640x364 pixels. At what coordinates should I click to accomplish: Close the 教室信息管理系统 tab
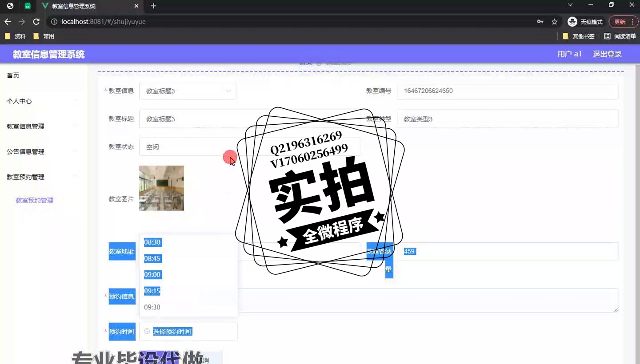pyautogui.click(x=136, y=6)
